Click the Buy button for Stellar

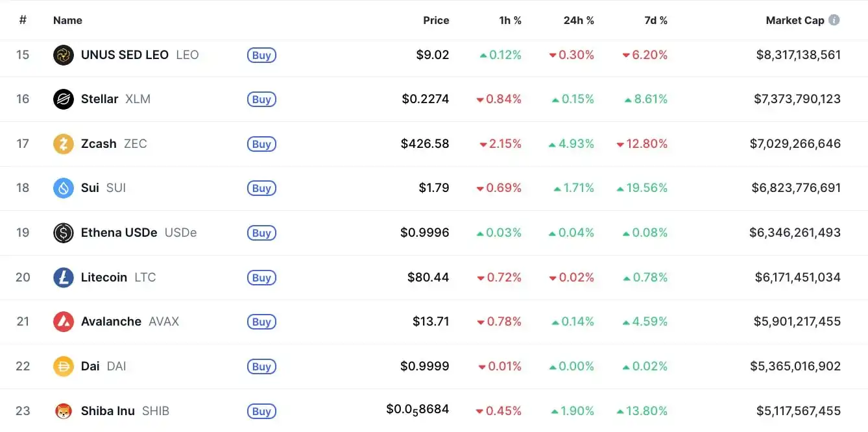coord(261,99)
